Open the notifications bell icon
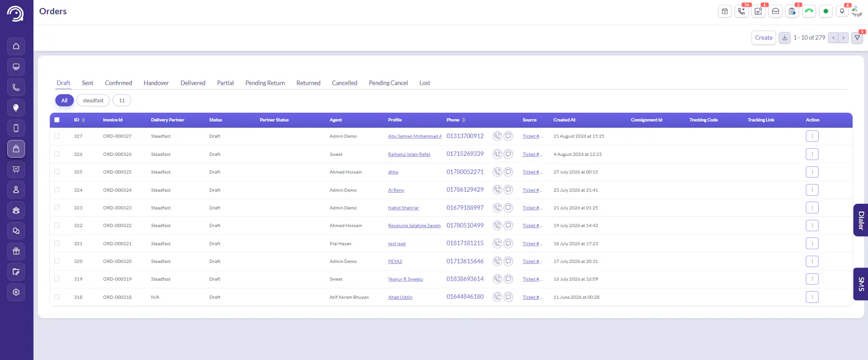868x360 pixels. (x=842, y=11)
